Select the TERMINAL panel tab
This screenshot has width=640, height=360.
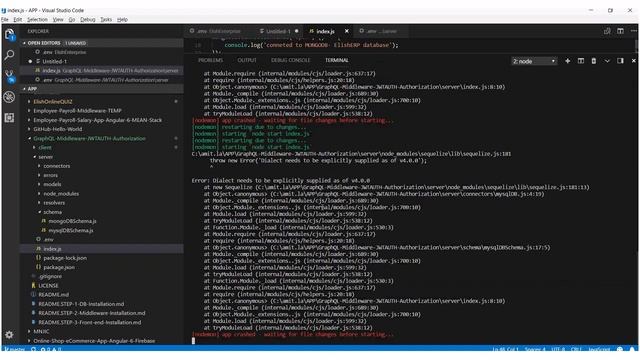tap(337, 60)
